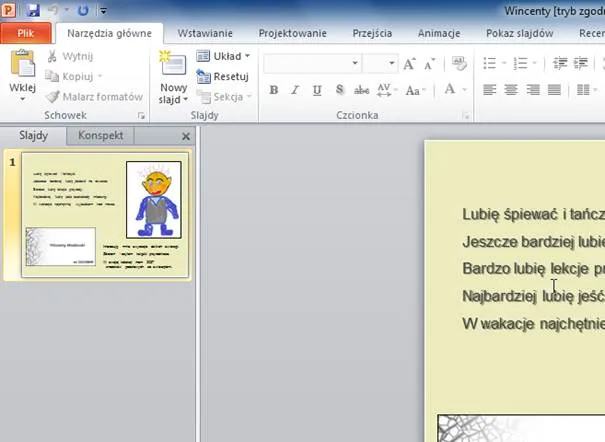Toggle Strikethrough formatting
This screenshot has height=442, width=605.
pos(362,90)
